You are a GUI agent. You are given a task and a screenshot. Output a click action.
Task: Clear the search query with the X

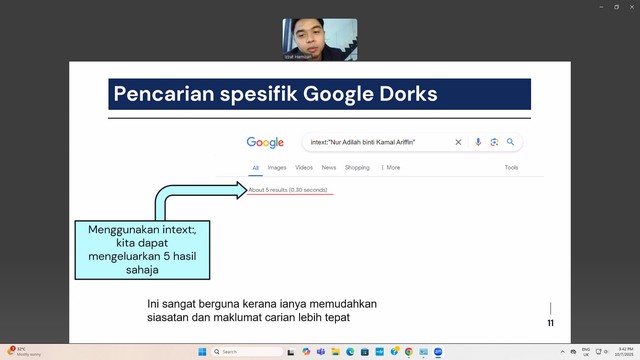point(458,142)
